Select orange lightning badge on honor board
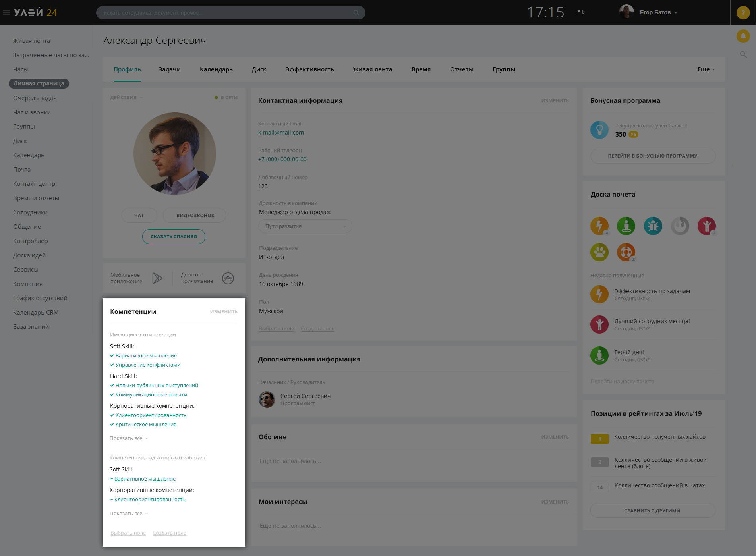Image resolution: width=756 pixels, height=556 pixels. pos(599,226)
